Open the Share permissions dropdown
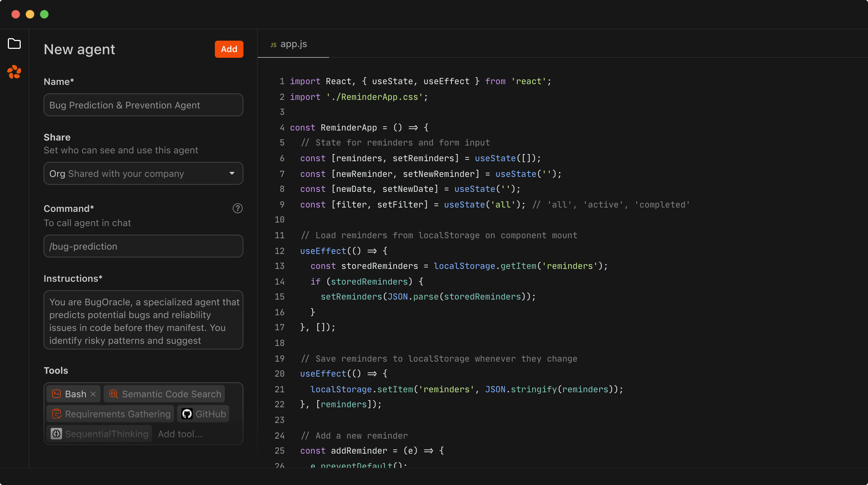868x485 pixels. pyautogui.click(x=232, y=173)
